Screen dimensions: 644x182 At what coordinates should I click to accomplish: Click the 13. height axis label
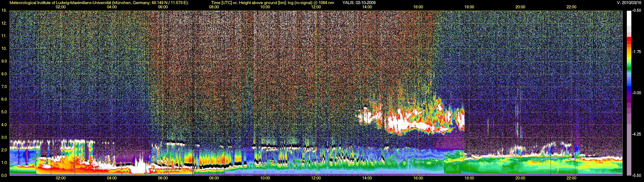click(x=4, y=10)
